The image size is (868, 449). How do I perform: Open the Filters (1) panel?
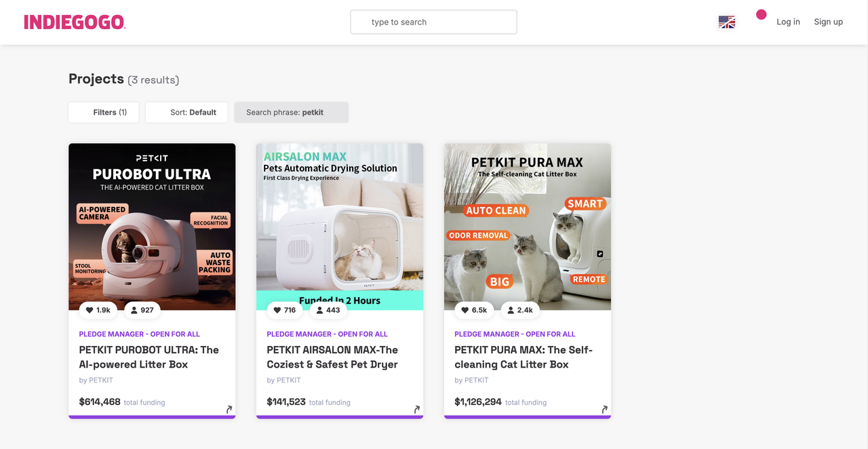click(103, 112)
